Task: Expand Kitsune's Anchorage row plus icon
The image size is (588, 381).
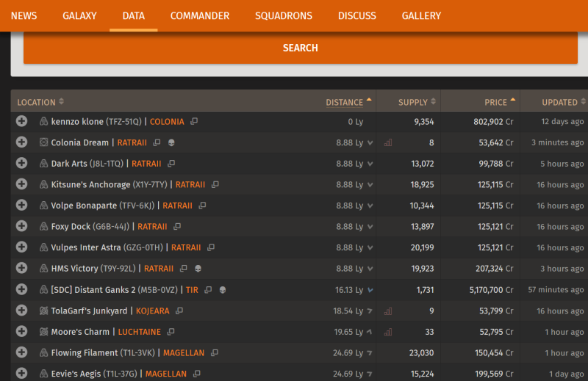Action: click(21, 184)
